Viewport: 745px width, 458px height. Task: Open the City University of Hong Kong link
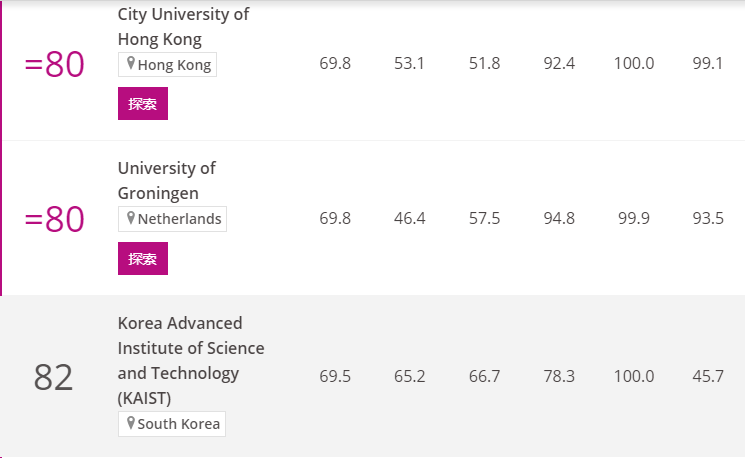tap(183, 27)
